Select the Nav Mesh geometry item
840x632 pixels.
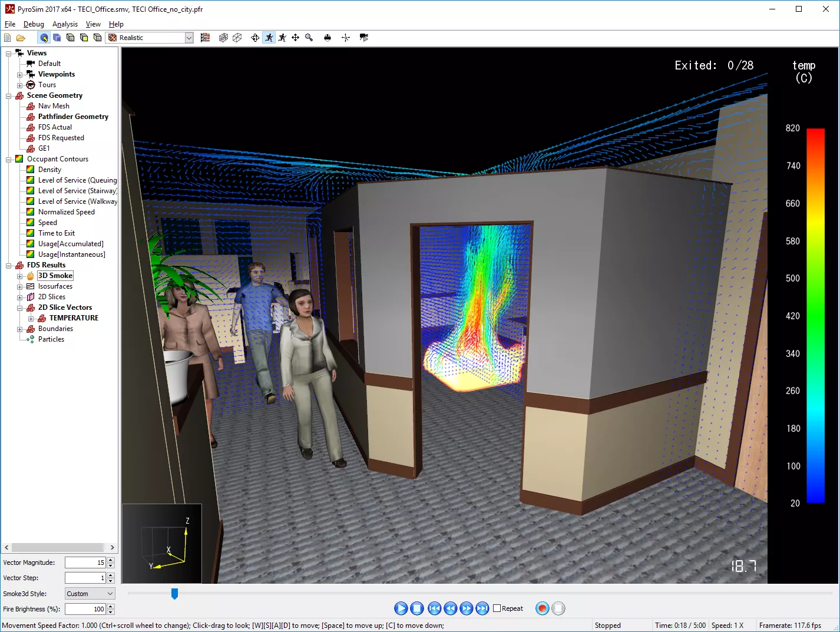click(54, 106)
